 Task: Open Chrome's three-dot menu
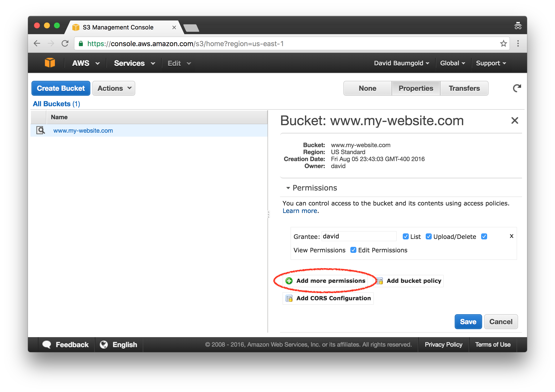pos(518,44)
